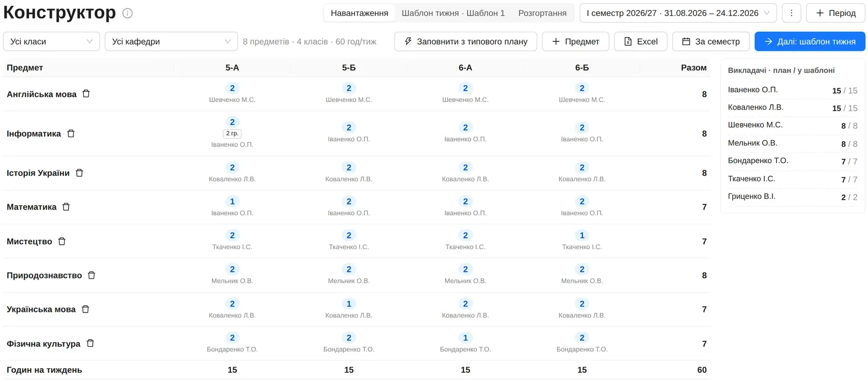Switch to the Навантаження tab

click(x=359, y=13)
